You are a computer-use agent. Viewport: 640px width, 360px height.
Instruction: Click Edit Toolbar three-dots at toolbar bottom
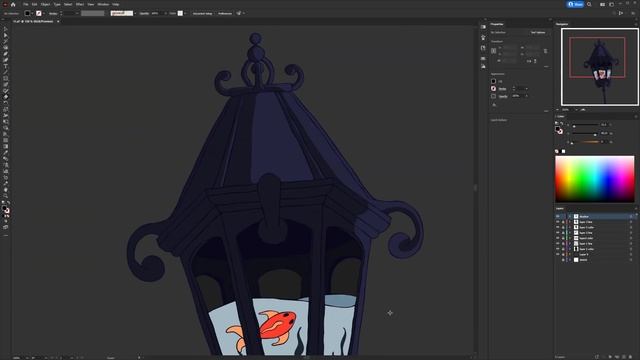tap(6, 236)
